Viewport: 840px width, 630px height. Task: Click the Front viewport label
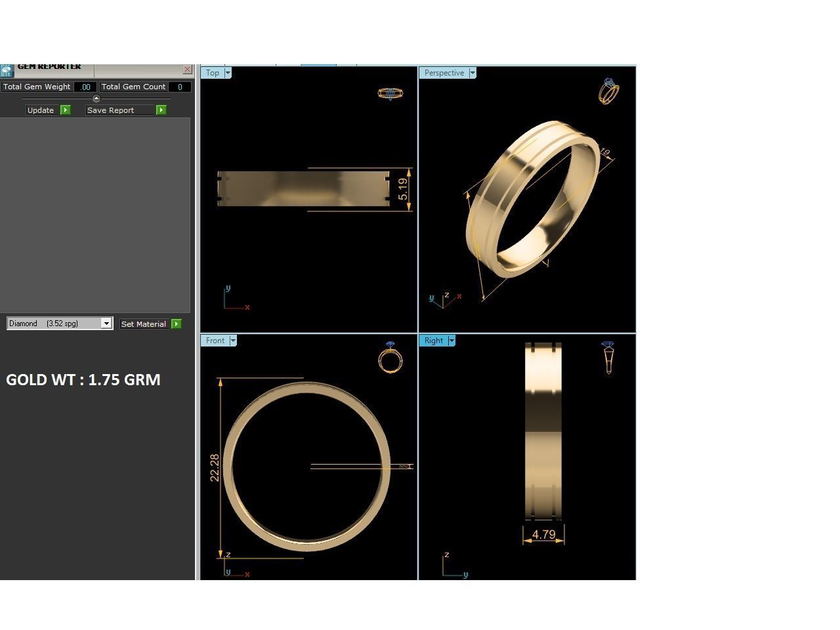click(x=215, y=341)
